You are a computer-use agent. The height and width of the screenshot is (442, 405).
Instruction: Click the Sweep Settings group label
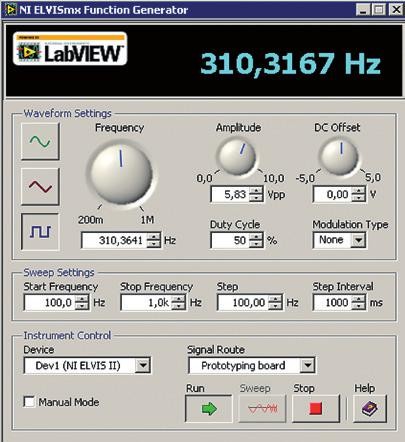59,273
